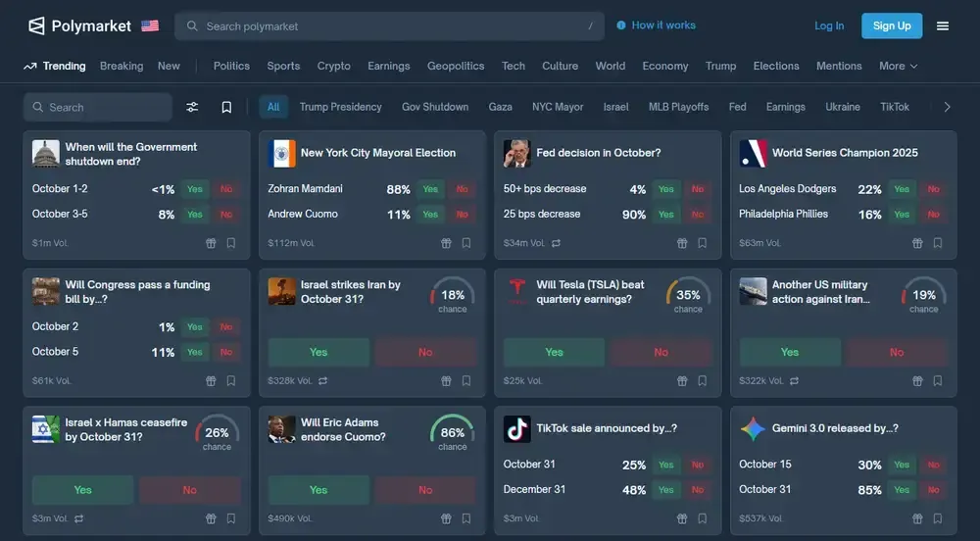Click gift icon on US military action Iran card

917,380
